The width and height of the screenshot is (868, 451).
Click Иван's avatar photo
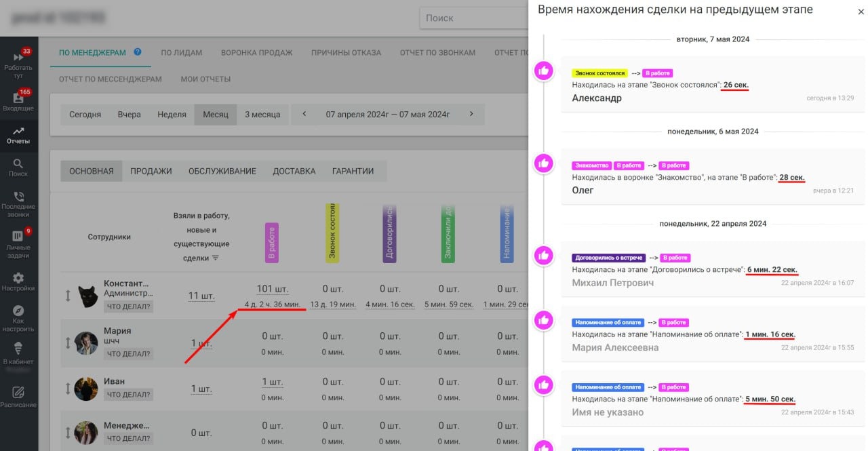86,389
